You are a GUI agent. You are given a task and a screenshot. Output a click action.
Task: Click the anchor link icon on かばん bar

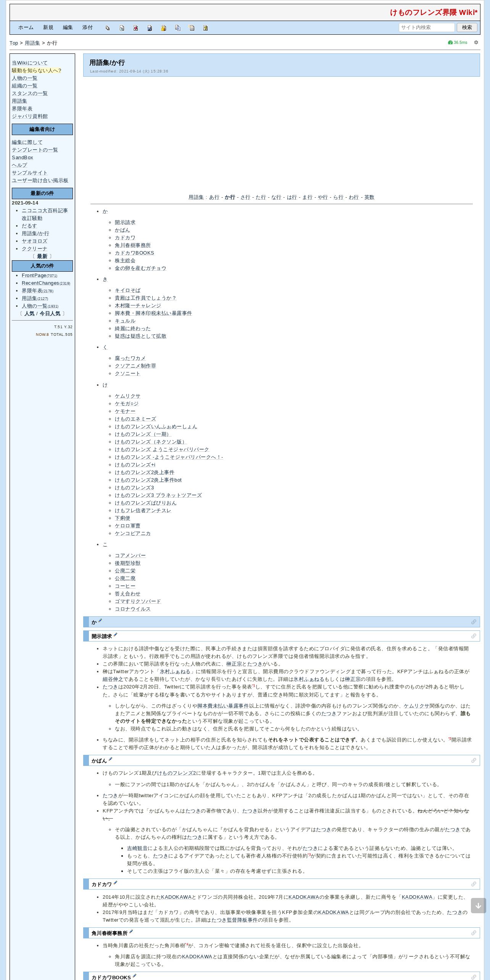pyautogui.click(x=474, y=761)
